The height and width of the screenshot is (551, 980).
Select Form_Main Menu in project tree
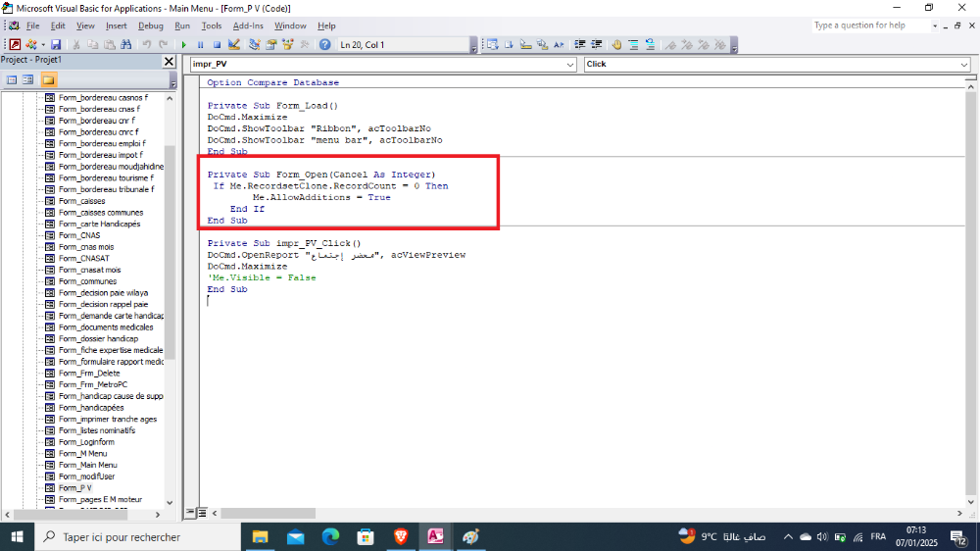[87, 465]
